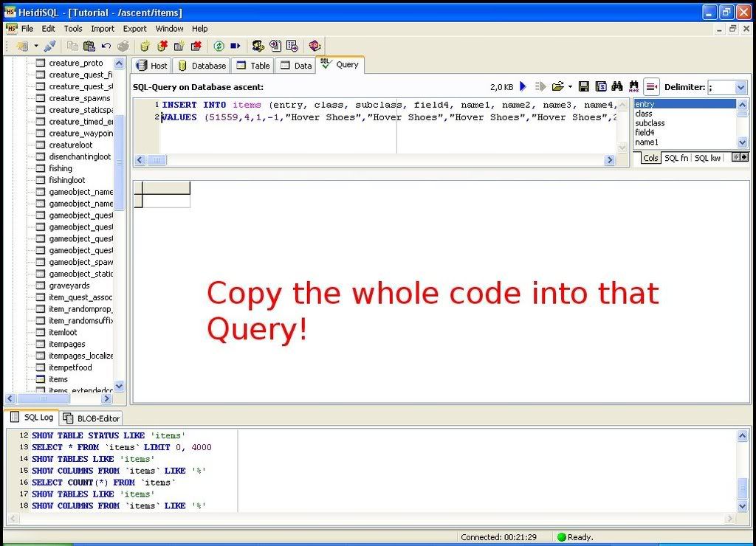The width and height of the screenshot is (756, 546).
Task: Select the SQL kw helper tab
Action: [707, 158]
